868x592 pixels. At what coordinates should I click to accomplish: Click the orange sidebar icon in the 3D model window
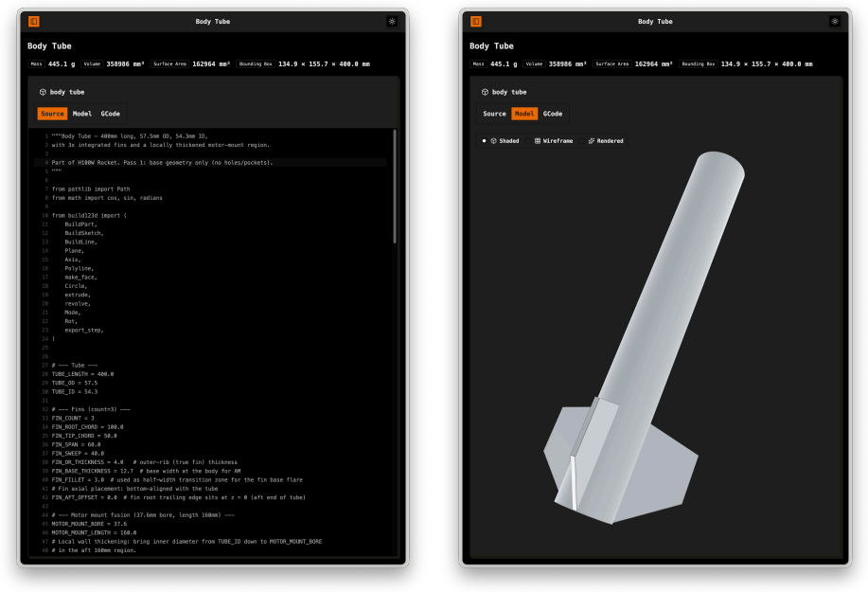point(476,22)
